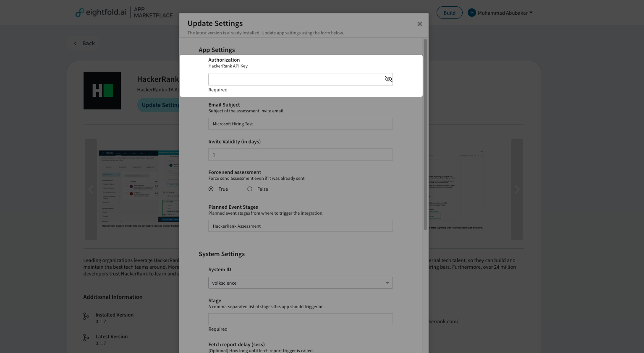This screenshot has height=353, width=644.
Task: Click the HackerRank app logo
Action: click(102, 91)
